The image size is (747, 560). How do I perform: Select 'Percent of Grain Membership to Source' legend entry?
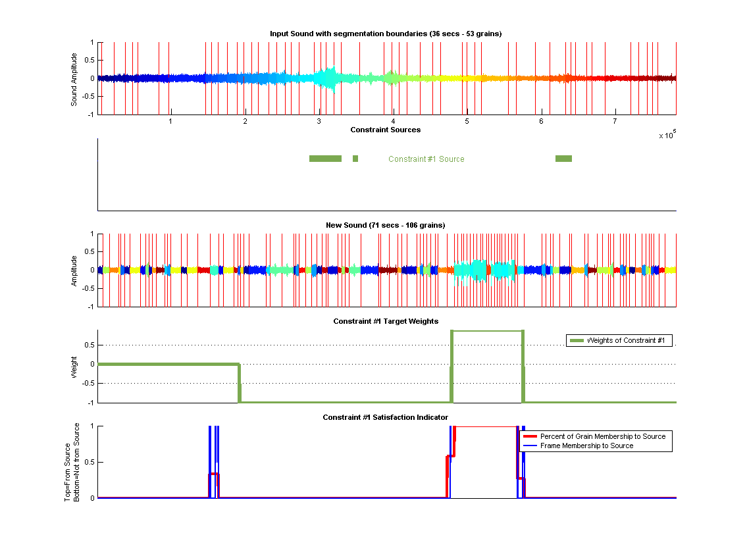602,436
